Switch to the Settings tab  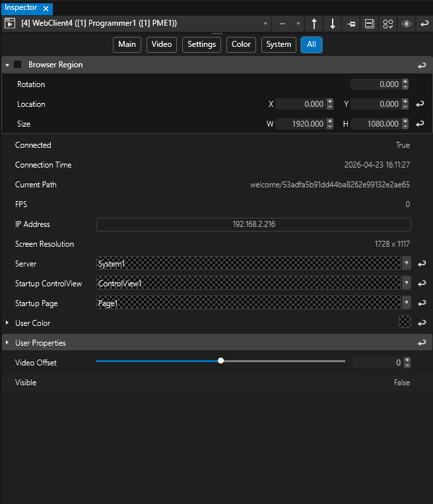tap(202, 44)
